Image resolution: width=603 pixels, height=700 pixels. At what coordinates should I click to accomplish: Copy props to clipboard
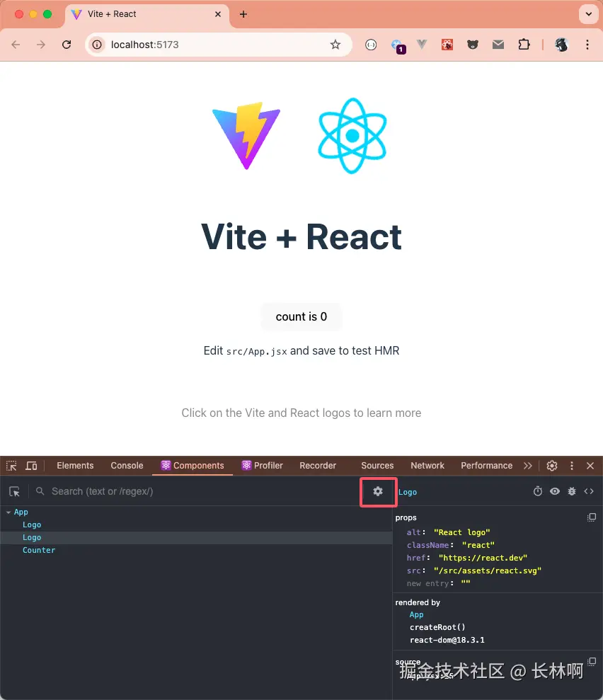point(592,517)
